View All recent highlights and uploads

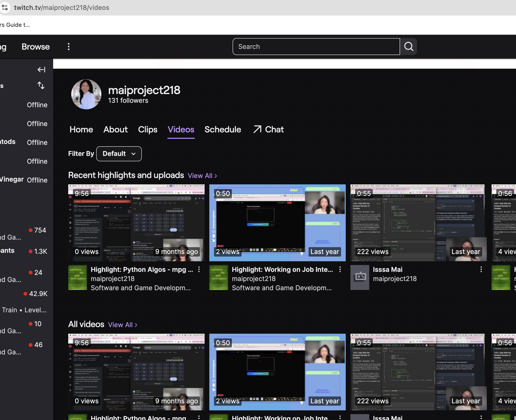[202, 176]
